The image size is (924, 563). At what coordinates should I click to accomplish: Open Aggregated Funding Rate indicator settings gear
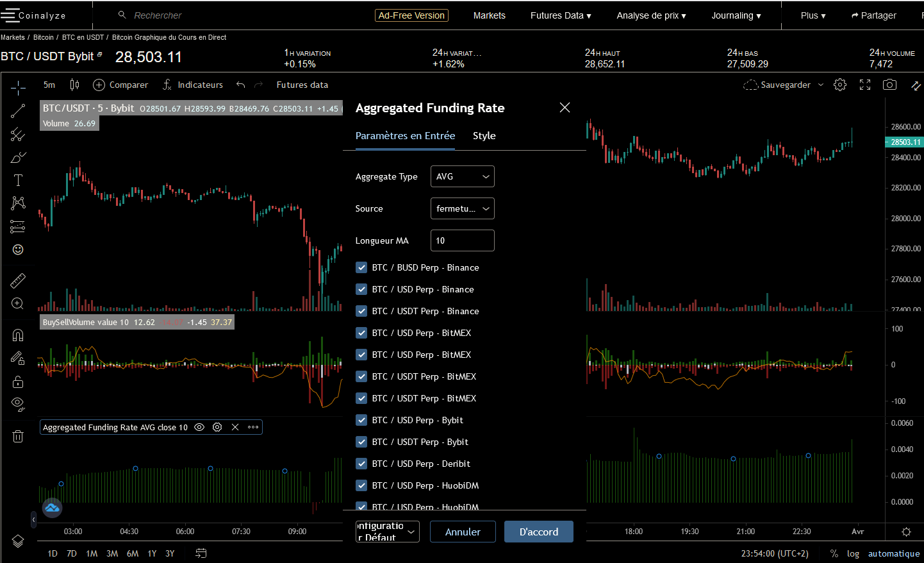(x=217, y=427)
